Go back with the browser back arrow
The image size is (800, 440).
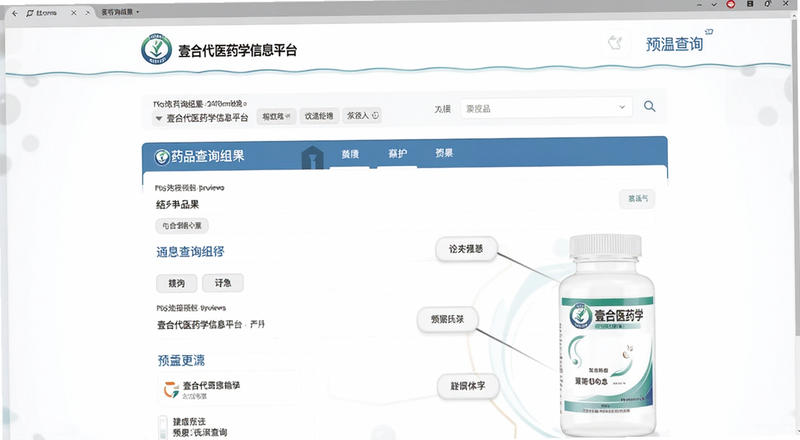[x=14, y=13]
